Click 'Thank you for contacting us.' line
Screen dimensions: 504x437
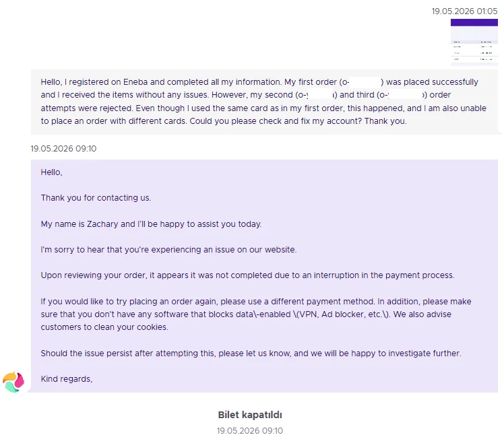(96, 197)
